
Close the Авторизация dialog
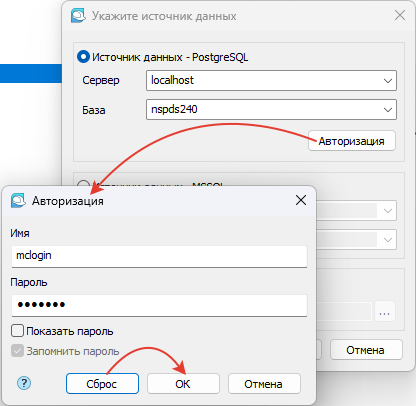(x=301, y=200)
